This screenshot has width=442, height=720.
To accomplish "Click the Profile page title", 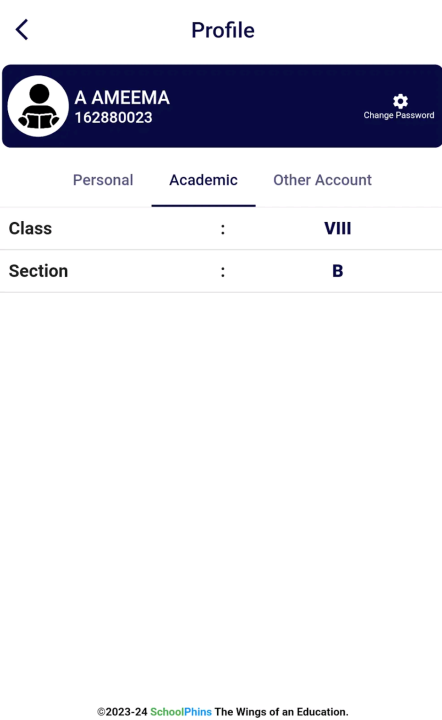I will [x=223, y=30].
